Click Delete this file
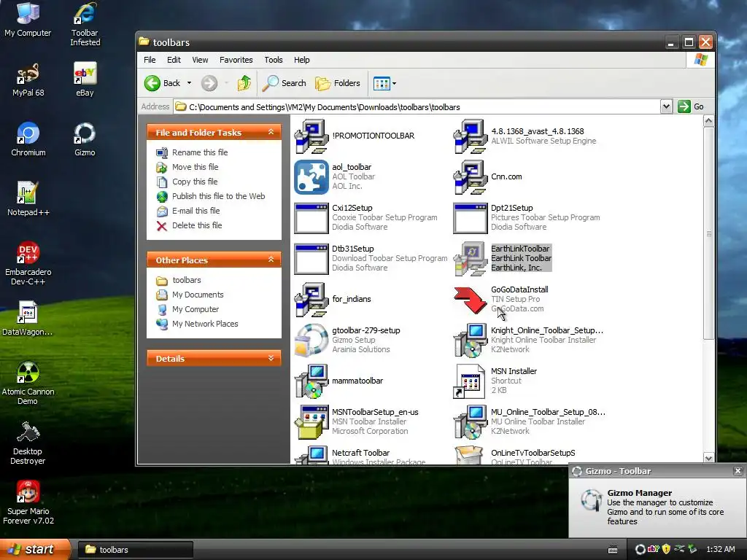The height and width of the screenshot is (560, 747). pyautogui.click(x=197, y=226)
